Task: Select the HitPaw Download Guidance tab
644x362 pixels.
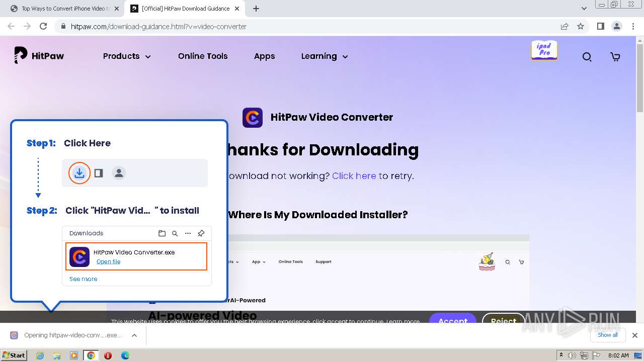Action: 185,9
